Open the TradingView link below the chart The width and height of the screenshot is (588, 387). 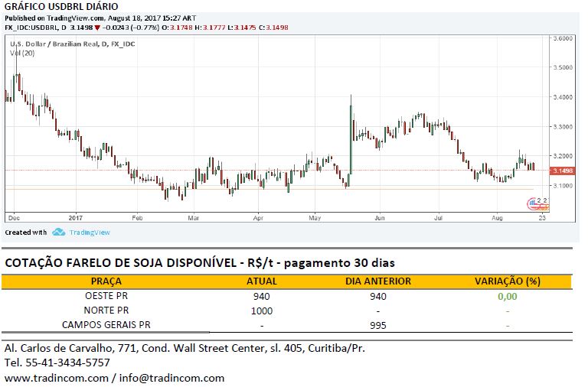pyautogui.click(x=90, y=233)
